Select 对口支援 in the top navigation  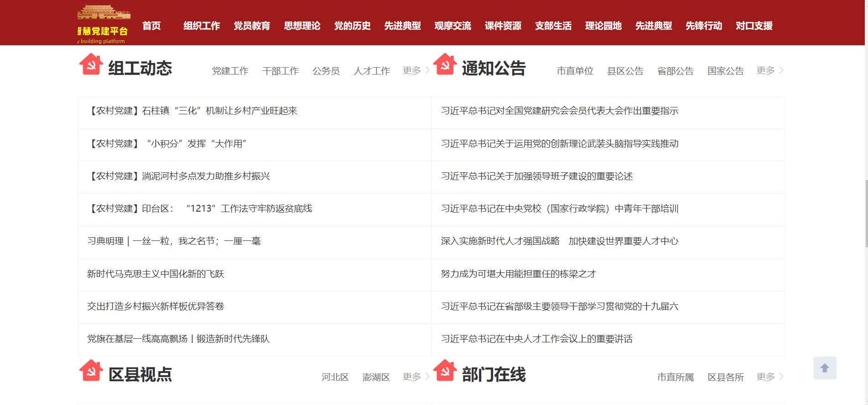click(754, 26)
